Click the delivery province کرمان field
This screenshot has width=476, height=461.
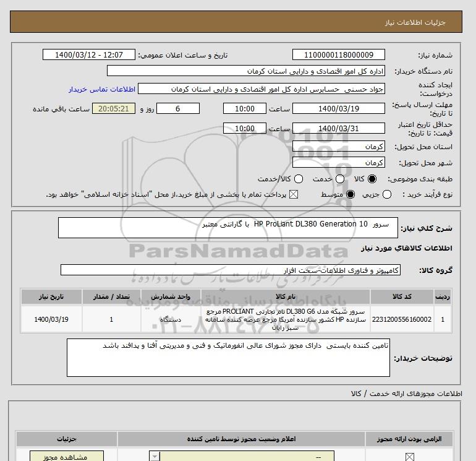tap(339, 147)
